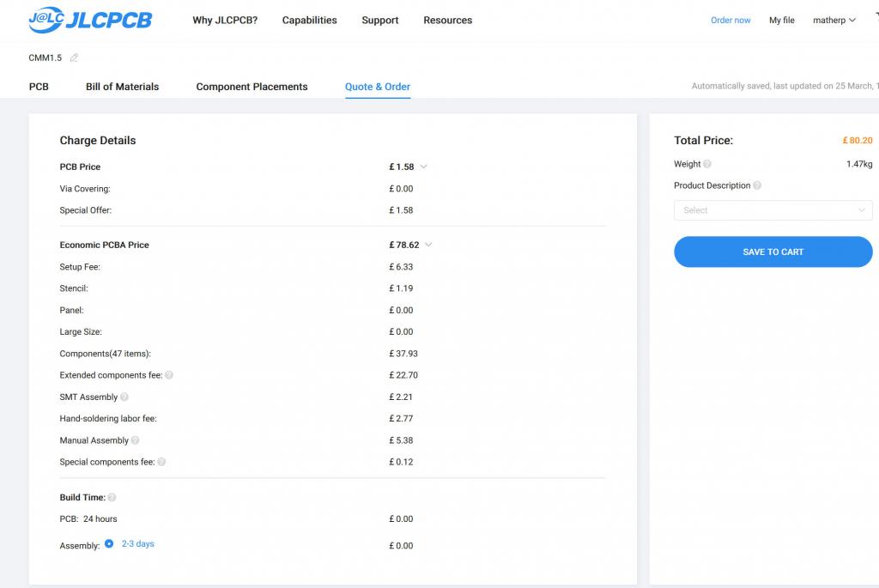
Task: Click help icon next to Weight
Action: (x=707, y=164)
